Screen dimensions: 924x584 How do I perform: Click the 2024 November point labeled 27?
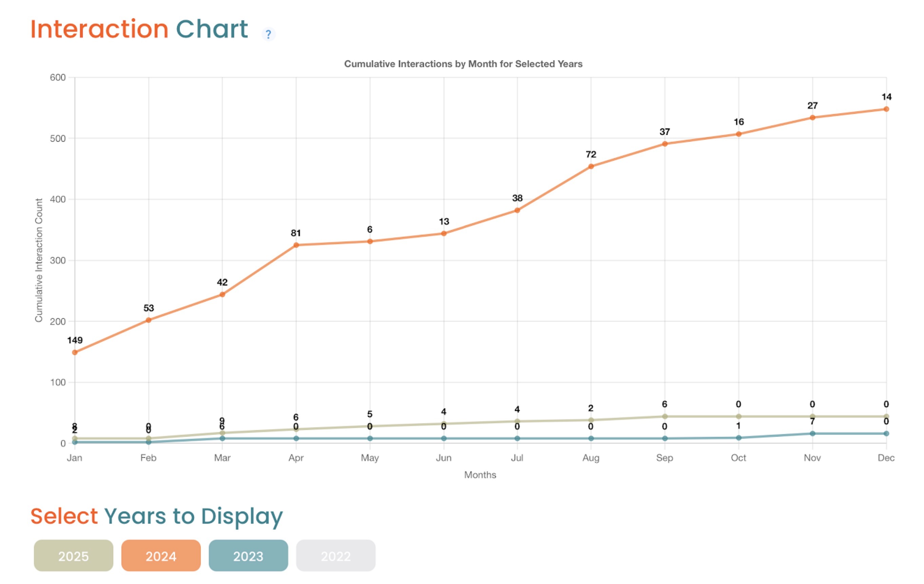pos(812,118)
